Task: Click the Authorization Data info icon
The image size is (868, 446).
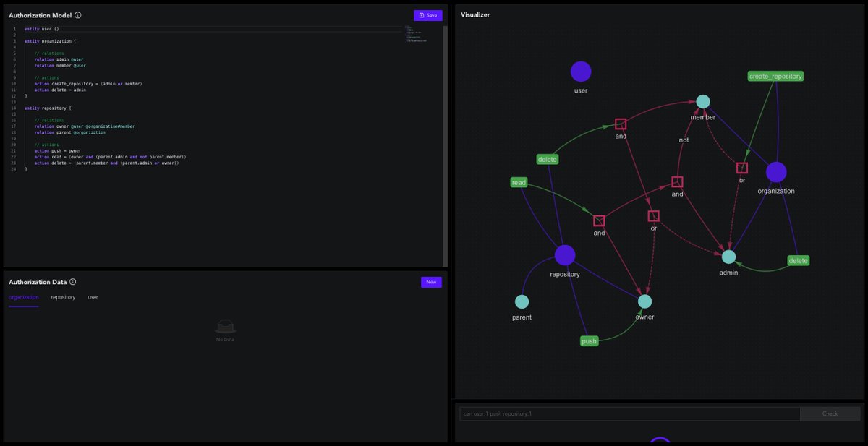Action: point(73,282)
